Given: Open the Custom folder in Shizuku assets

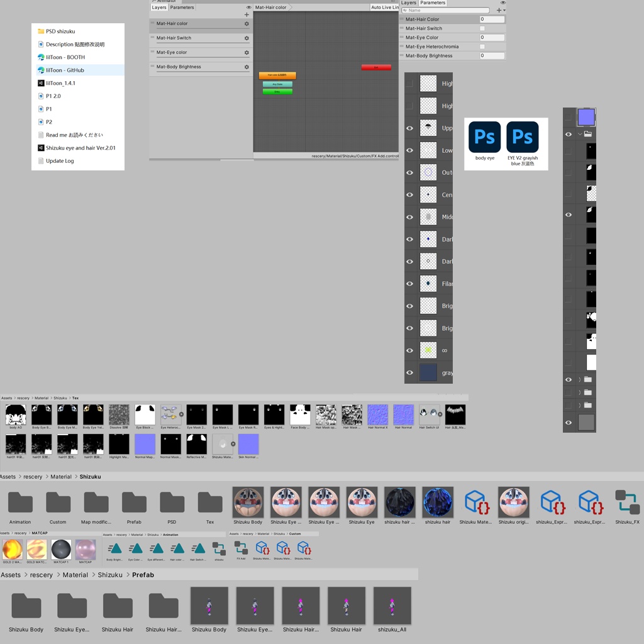Looking at the screenshot, I should tap(58, 502).
